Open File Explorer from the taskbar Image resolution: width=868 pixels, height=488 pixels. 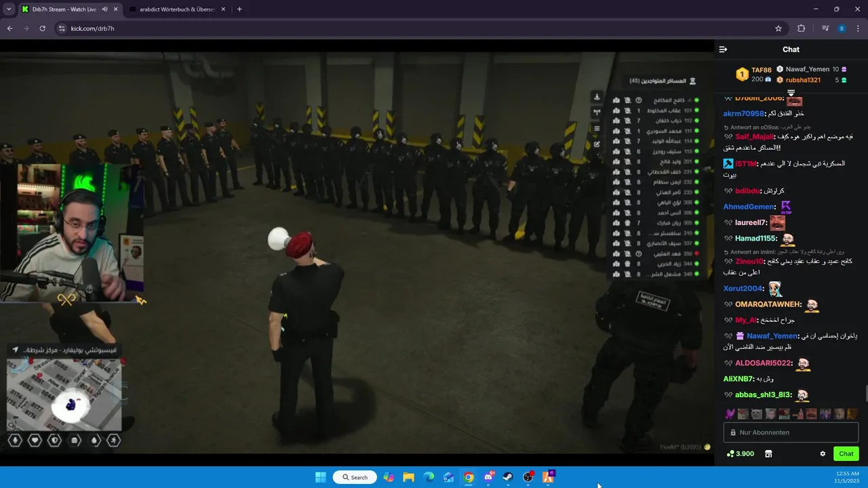click(x=408, y=477)
